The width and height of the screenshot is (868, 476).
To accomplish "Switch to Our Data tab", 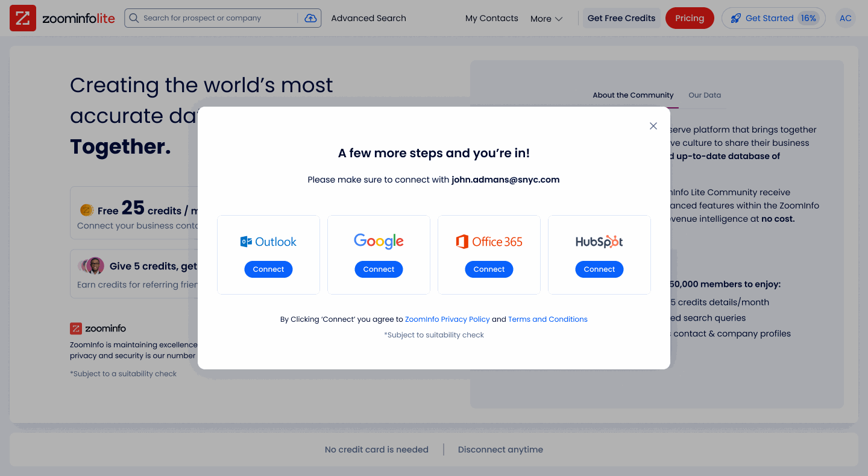I will [705, 95].
